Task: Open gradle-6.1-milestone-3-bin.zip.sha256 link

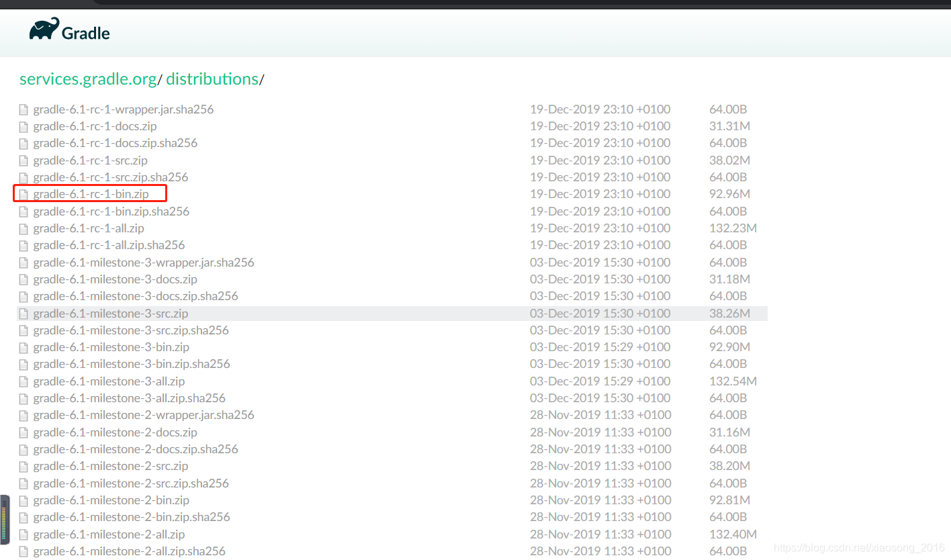Action: [x=132, y=364]
